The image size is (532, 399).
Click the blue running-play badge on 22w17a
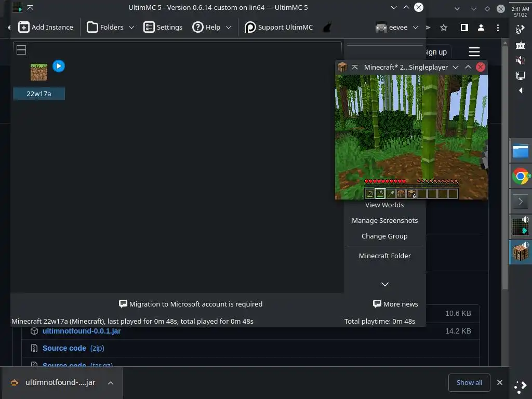(59, 66)
